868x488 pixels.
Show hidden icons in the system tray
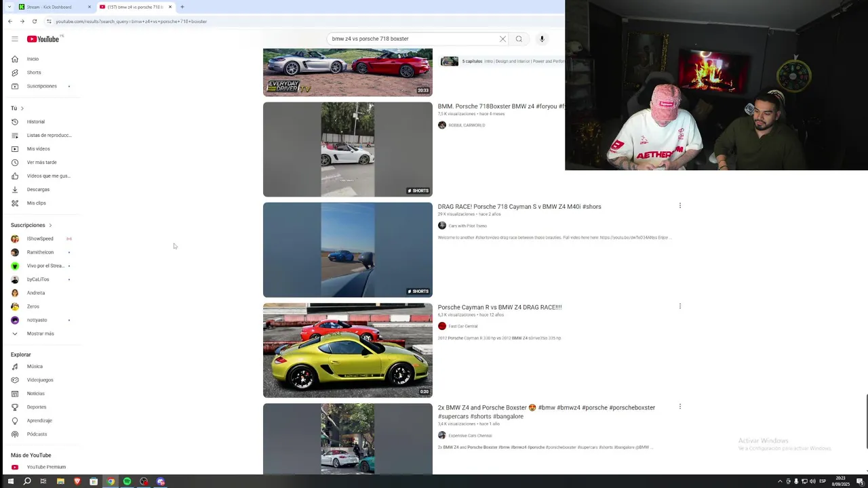pyautogui.click(x=780, y=481)
